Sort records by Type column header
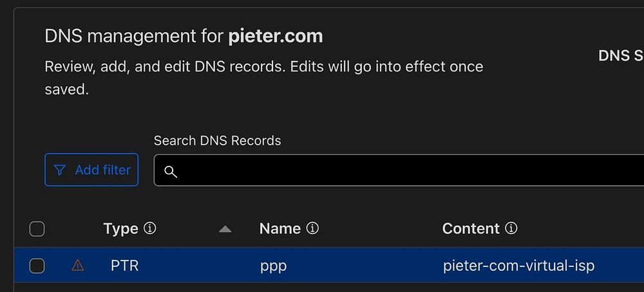This screenshot has height=292, width=644. 120,228
